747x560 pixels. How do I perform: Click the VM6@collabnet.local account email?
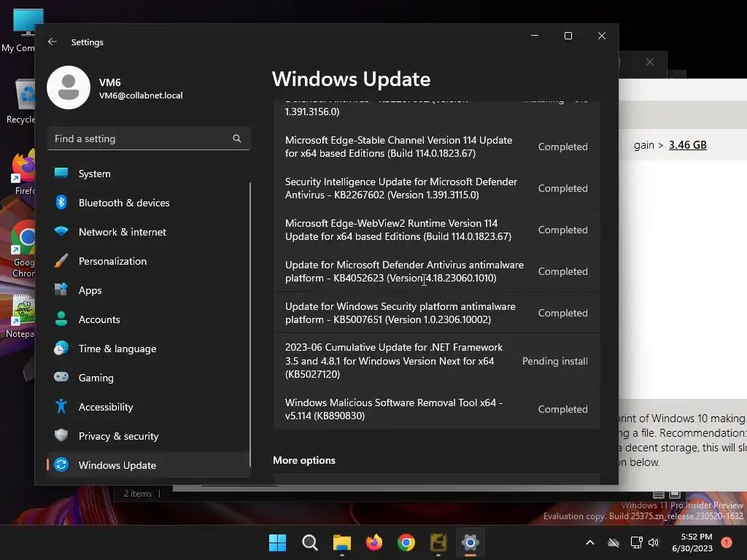tap(141, 96)
